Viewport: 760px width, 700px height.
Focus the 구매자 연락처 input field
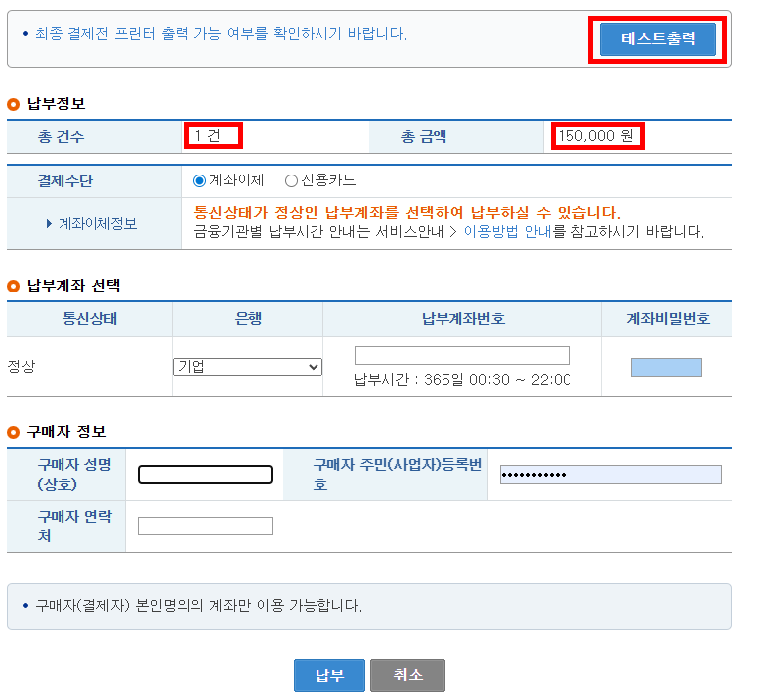point(204,525)
